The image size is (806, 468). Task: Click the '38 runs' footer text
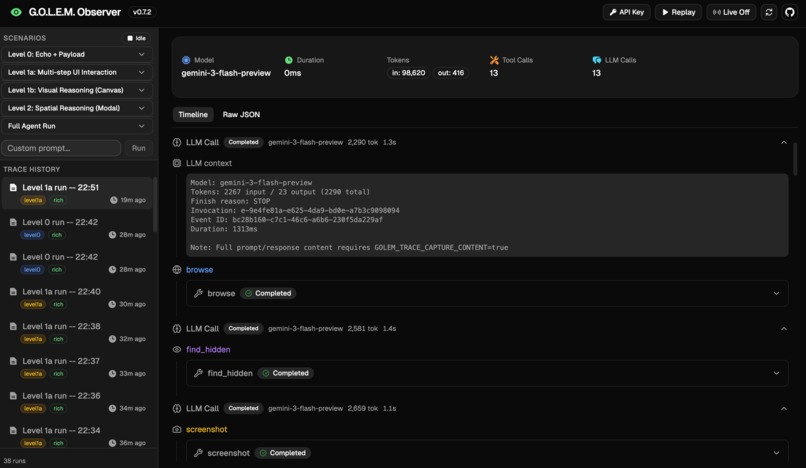14,461
